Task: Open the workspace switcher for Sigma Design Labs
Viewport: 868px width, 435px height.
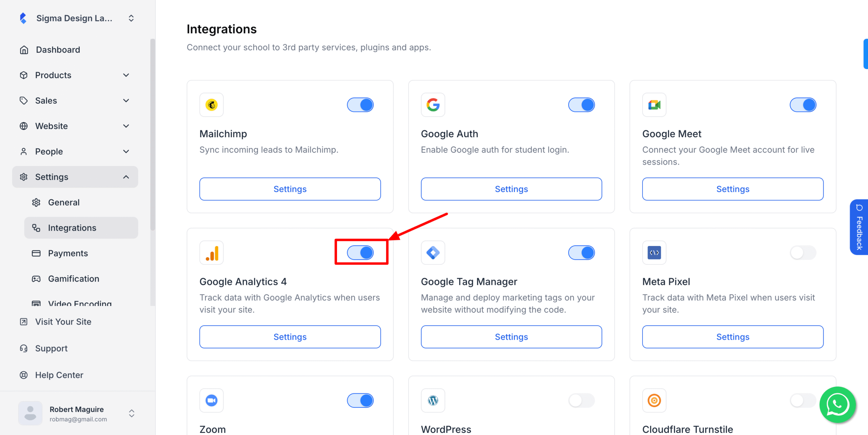Action: [x=131, y=18]
